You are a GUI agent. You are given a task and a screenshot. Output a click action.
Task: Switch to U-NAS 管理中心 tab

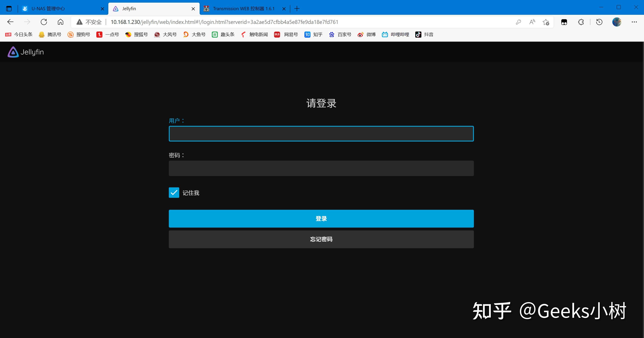click(60, 8)
